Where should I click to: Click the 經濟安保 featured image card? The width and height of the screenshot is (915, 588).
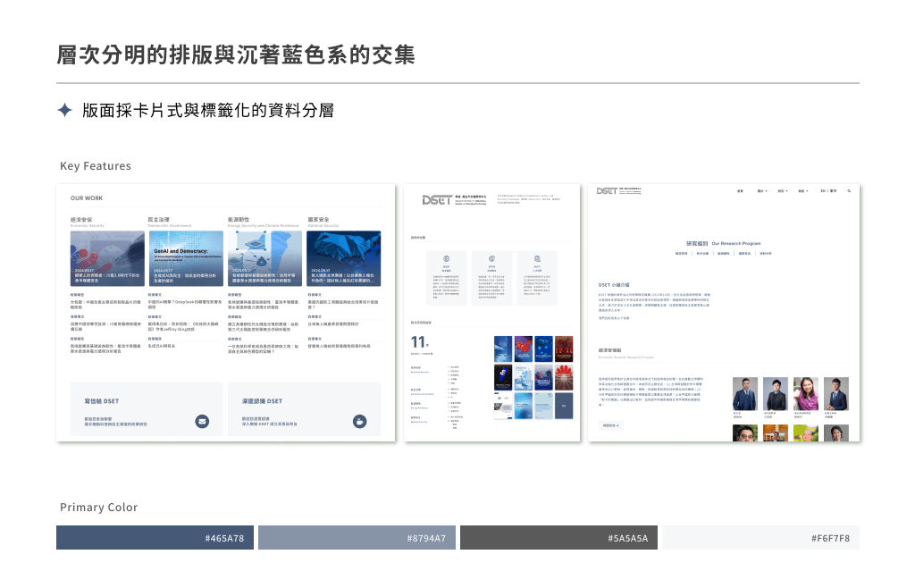107,258
